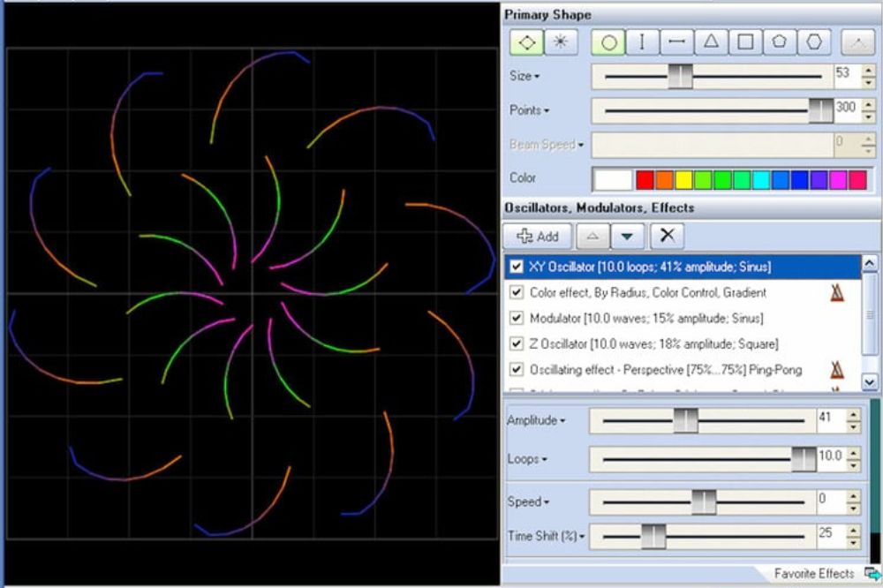This screenshot has height=588, width=883.
Task: Open the Speed parameter dropdown
Action: pos(528,501)
